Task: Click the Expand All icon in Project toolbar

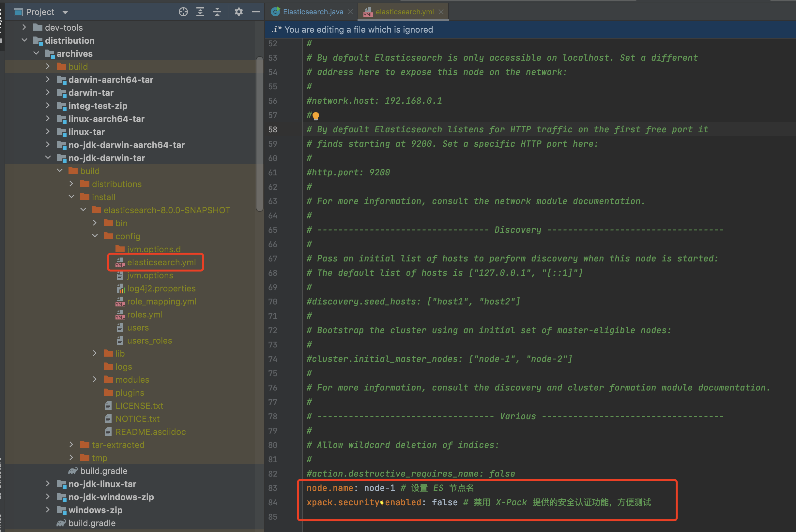Action: (200, 12)
